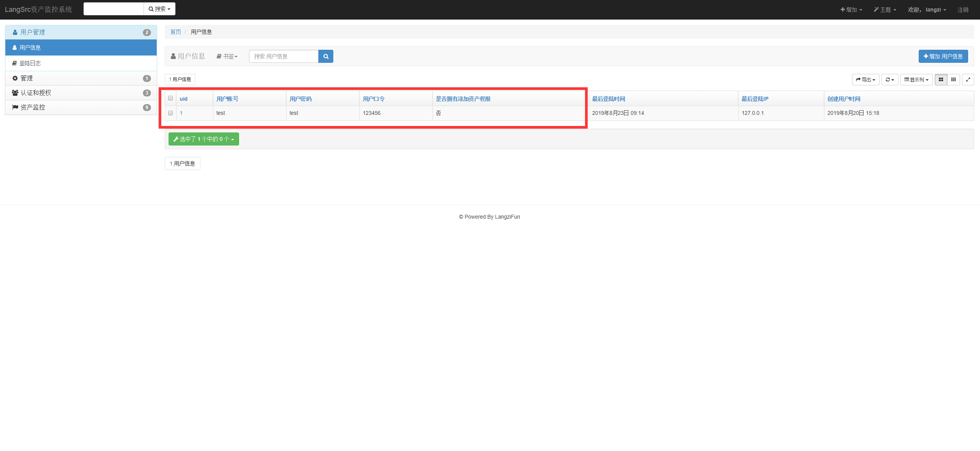The width and height of the screenshot is (980, 451).
Task: Click the flag icon beside 资产监控
Action: (x=15, y=107)
